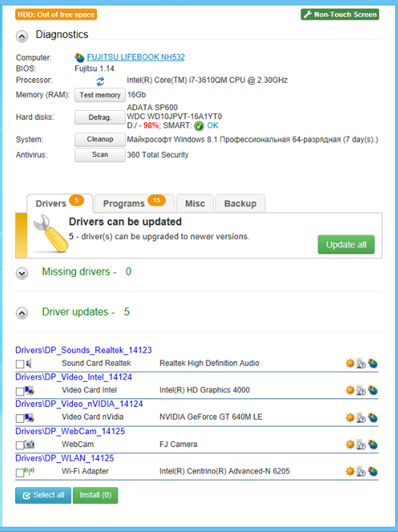
Task: Expand the Missing drivers section
Action: pyautogui.click(x=22, y=273)
